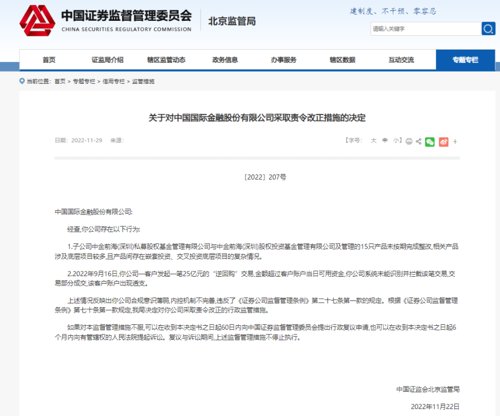Screen dimensions: 500x416
Task: Click the CSRC red logo
Action: point(37,21)
